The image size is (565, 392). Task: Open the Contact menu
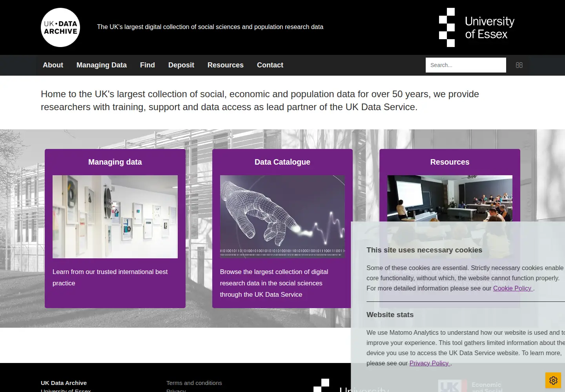[270, 65]
